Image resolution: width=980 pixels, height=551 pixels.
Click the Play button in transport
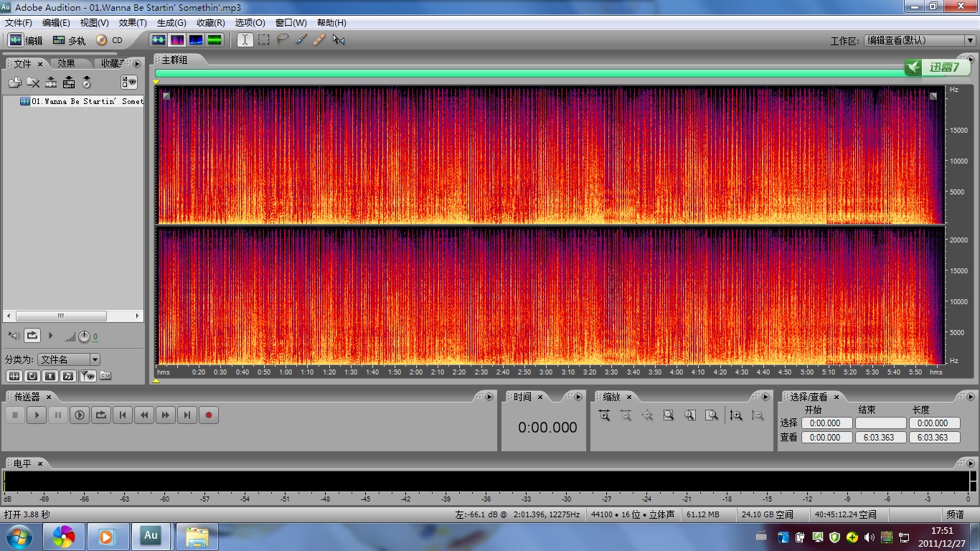point(37,415)
